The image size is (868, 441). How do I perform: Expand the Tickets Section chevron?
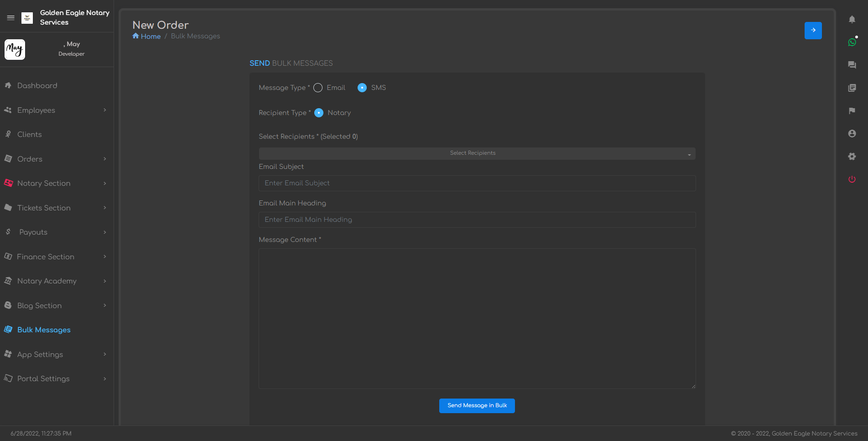click(x=105, y=208)
